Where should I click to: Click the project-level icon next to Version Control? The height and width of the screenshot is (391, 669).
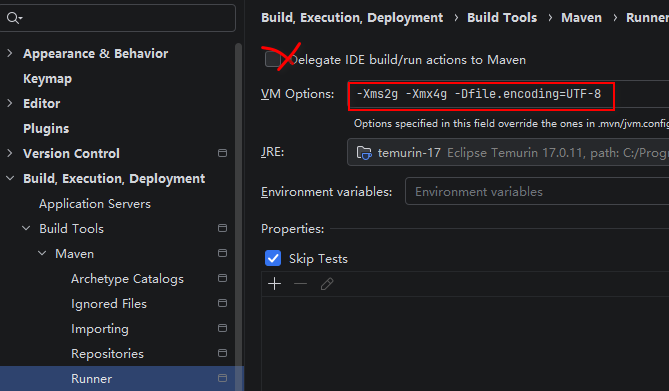(222, 153)
